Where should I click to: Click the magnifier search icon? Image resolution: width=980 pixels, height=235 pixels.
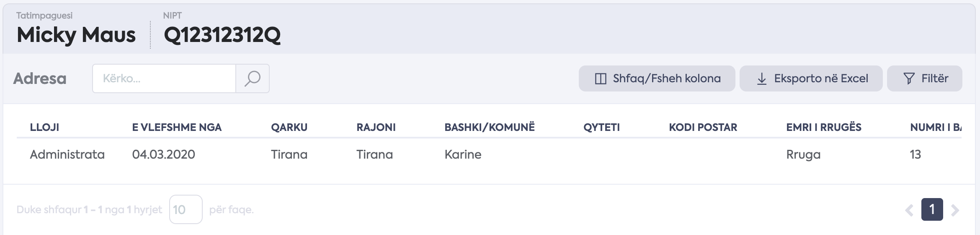click(253, 78)
